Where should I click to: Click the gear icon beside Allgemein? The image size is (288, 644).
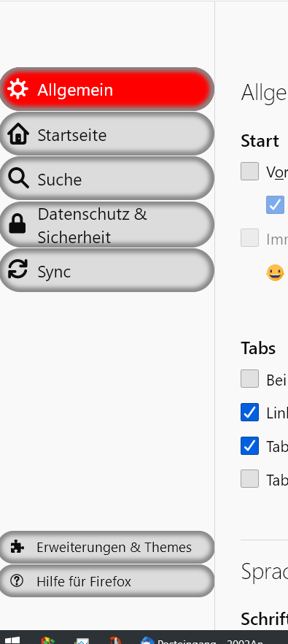[x=17, y=89]
